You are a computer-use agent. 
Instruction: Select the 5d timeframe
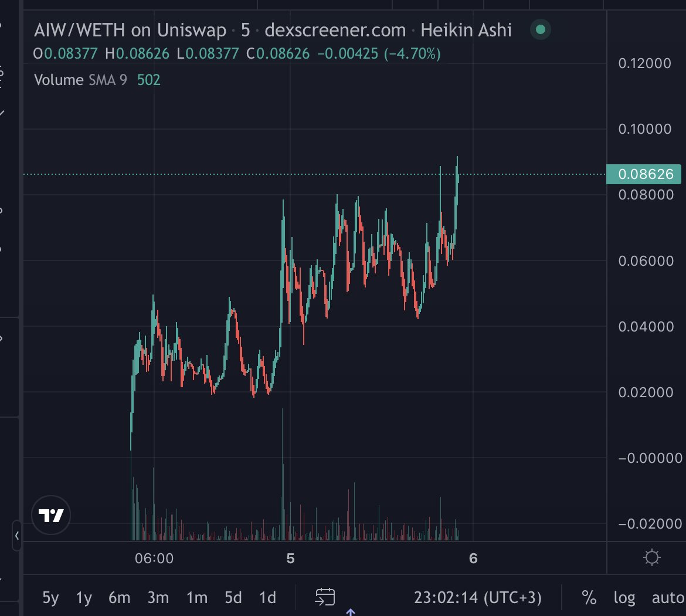233,598
